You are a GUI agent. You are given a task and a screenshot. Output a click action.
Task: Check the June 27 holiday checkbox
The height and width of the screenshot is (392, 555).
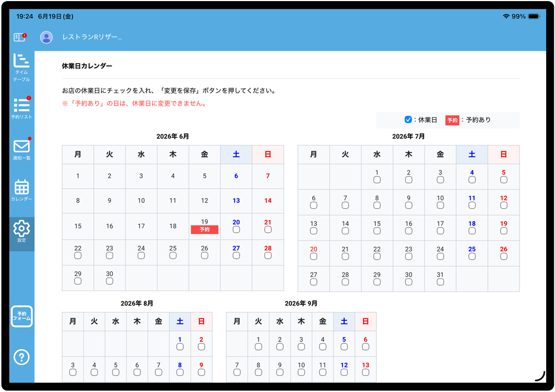click(x=236, y=255)
